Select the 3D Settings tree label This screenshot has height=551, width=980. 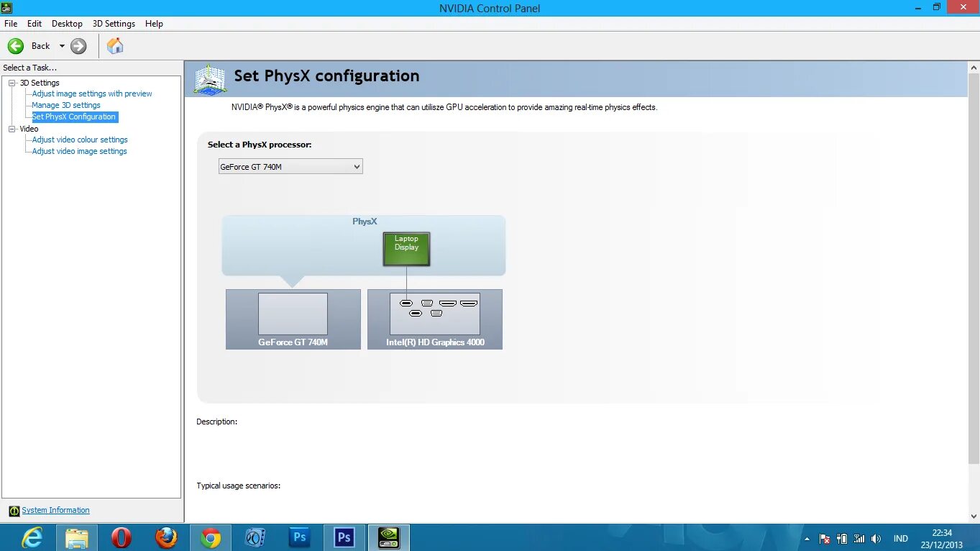[x=40, y=83]
